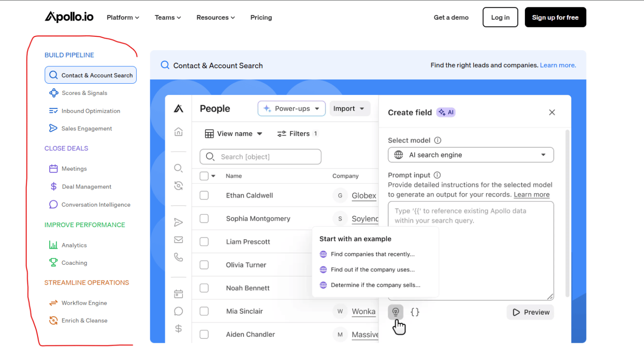Click the dollar deals icon in app sidebar
The image size is (644, 361).
click(x=178, y=328)
